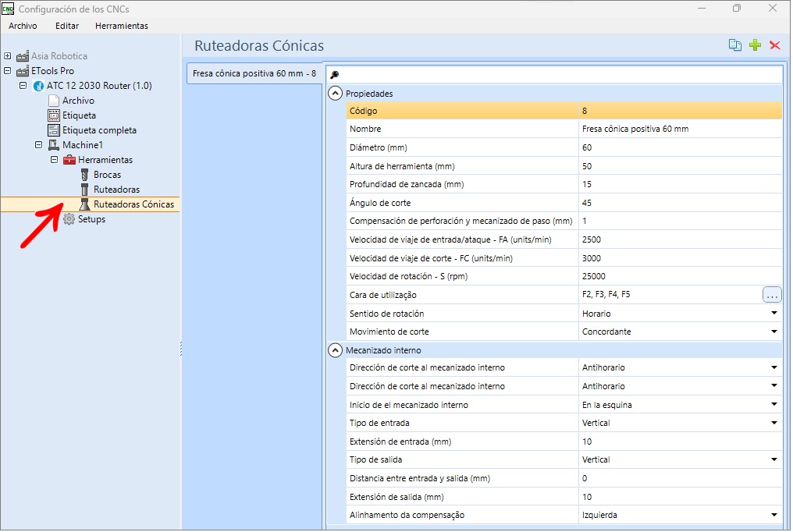
Task: Open the Tipo de salida dropdown
Action: [773, 459]
